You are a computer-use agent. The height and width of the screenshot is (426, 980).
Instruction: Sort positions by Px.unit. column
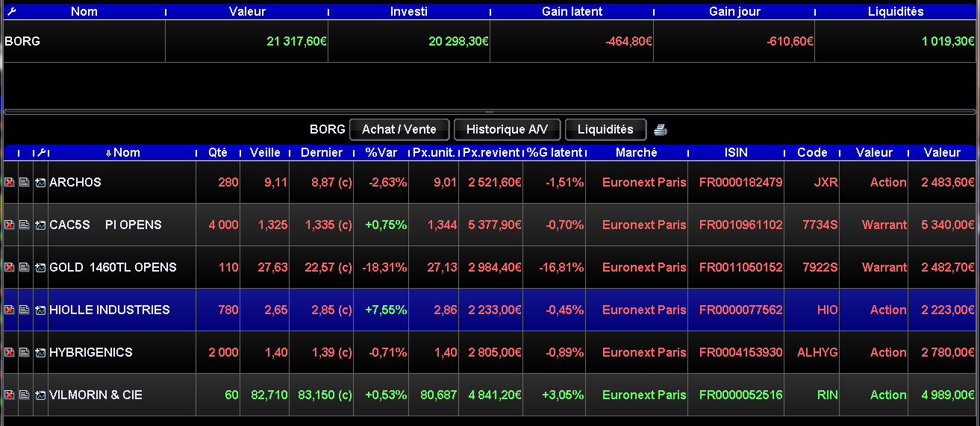point(434,153)
